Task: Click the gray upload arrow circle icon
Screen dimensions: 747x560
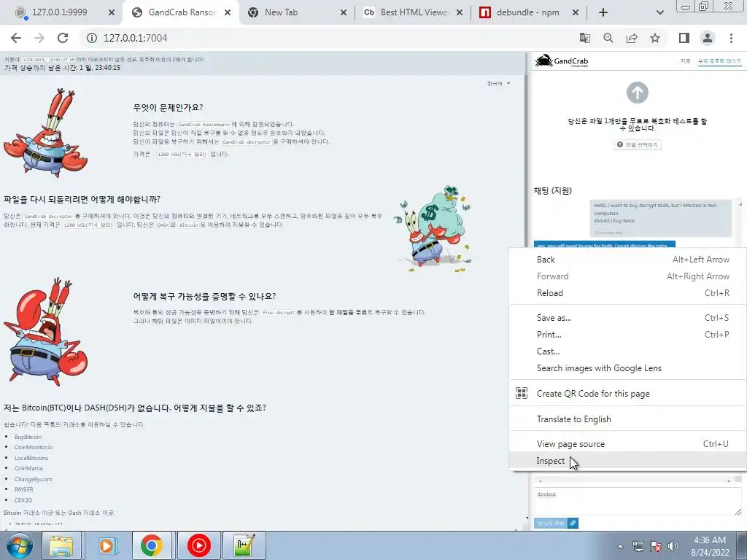Action: coord(638,93)
